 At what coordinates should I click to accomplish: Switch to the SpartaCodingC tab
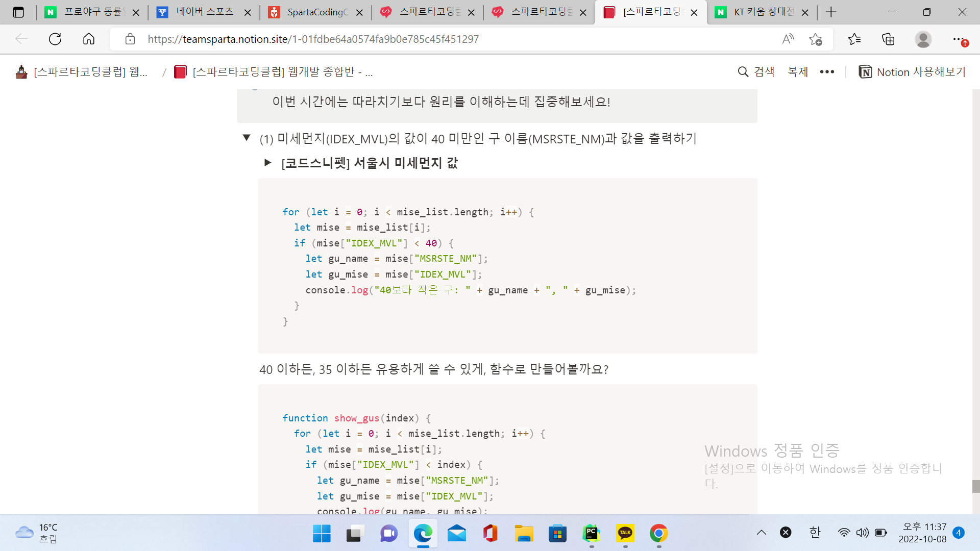point(316,12)
